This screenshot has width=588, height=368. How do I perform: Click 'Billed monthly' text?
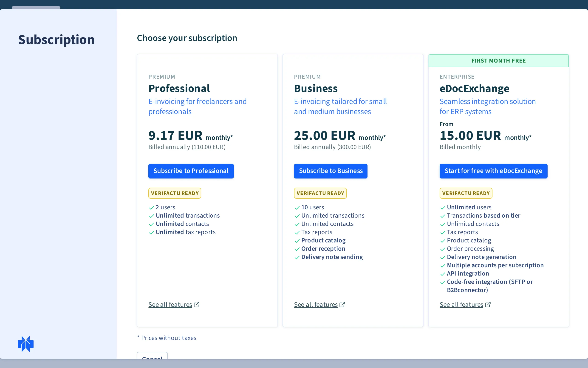460,147
